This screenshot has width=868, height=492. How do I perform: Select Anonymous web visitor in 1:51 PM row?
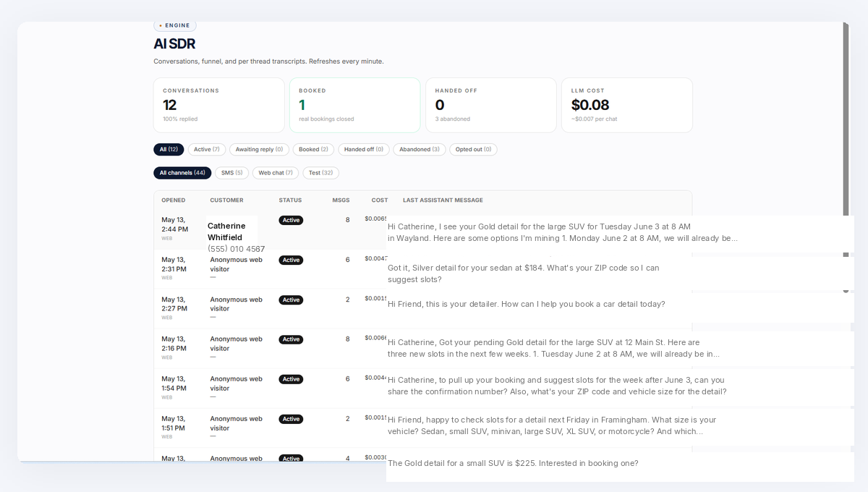point(237,423)
